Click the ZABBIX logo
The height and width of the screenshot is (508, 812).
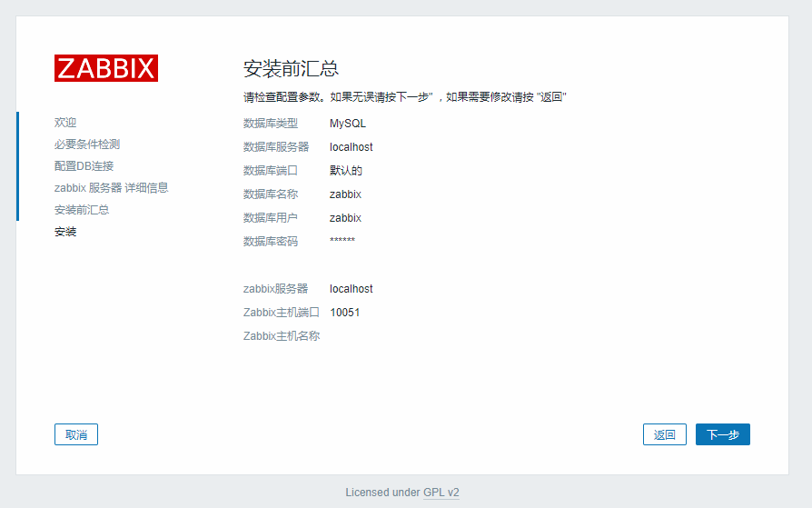tap(106, 68)
